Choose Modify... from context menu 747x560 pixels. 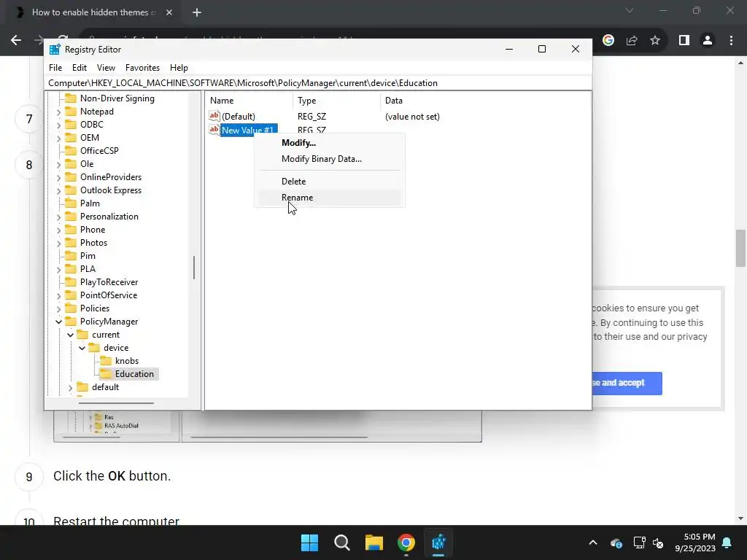pos(298,143)
